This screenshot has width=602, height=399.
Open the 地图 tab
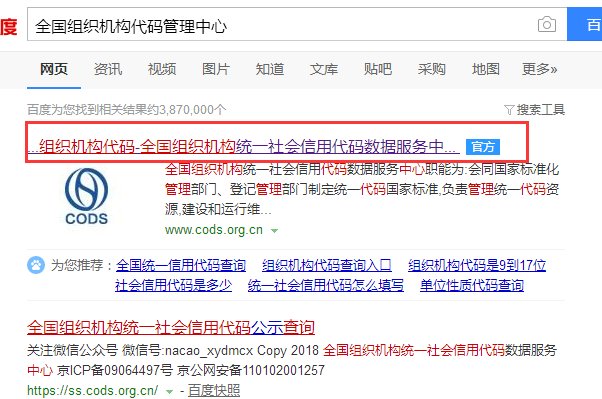486,69
